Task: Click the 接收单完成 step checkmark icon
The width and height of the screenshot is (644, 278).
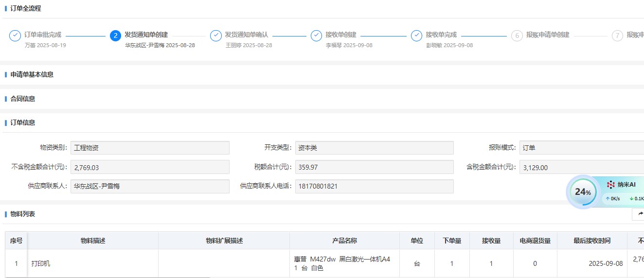Action: point(416,35)
